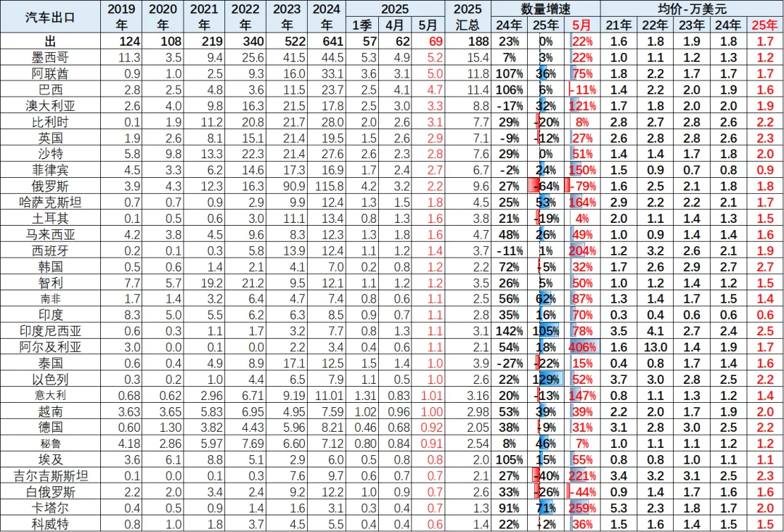Select the 沙特 row label
784x532 pixels.
(49, 154)
